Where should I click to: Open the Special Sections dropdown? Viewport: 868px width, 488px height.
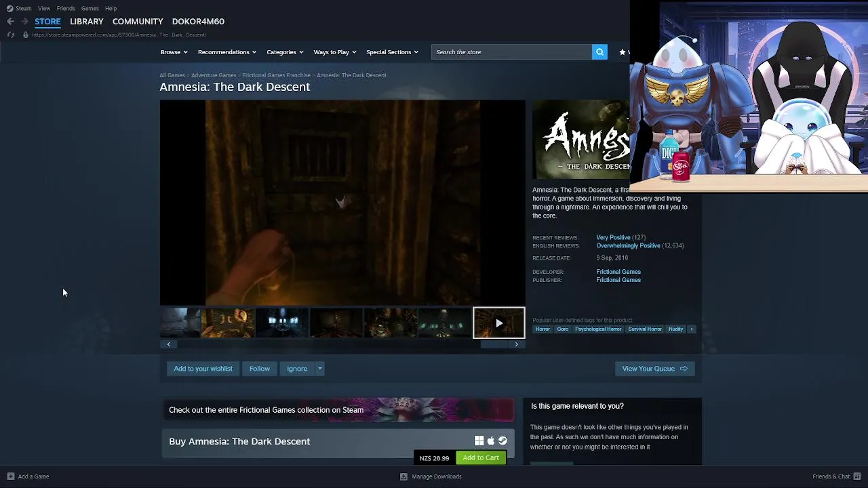click(x=392, y=52)
